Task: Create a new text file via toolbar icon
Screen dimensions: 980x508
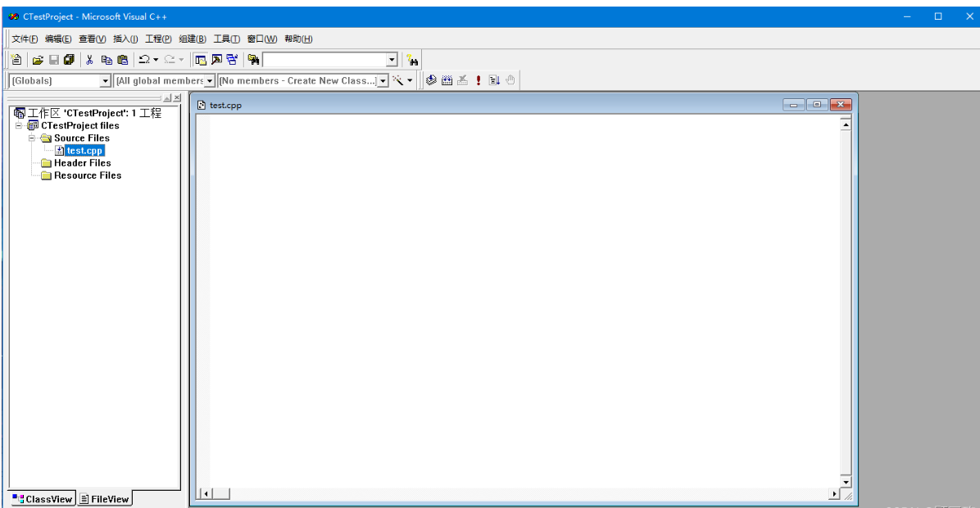Action: coord(17,60)
